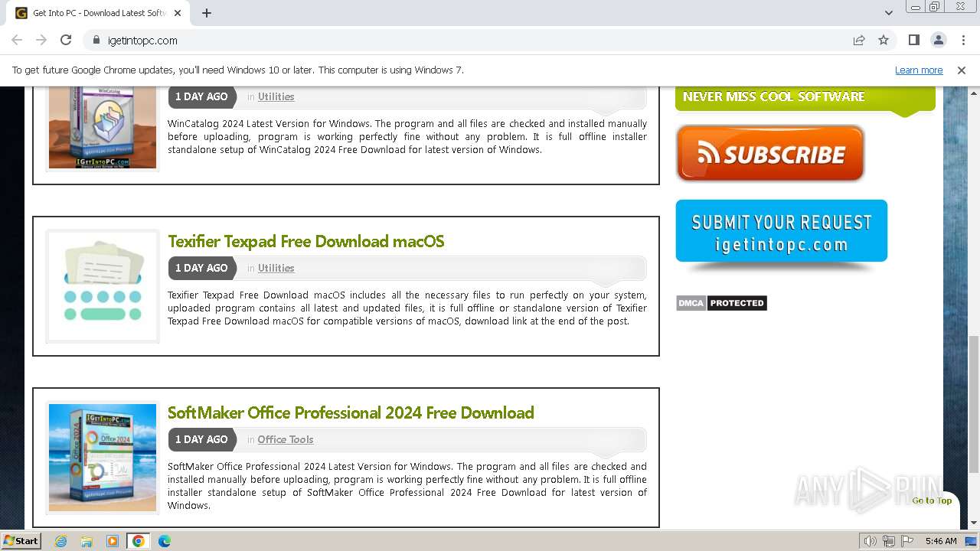Click the Go to Top link
The height and width of the screenshot is (551, 980).
[x=932, y=500]
